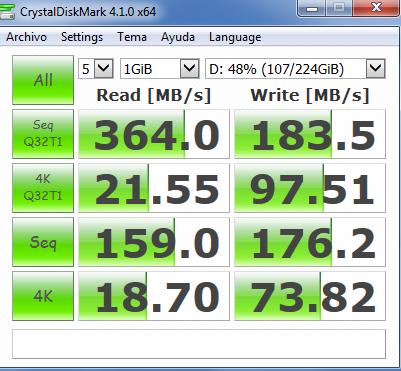Start the plain 4K test
401x371 pixels.
[x=43, y=296]
